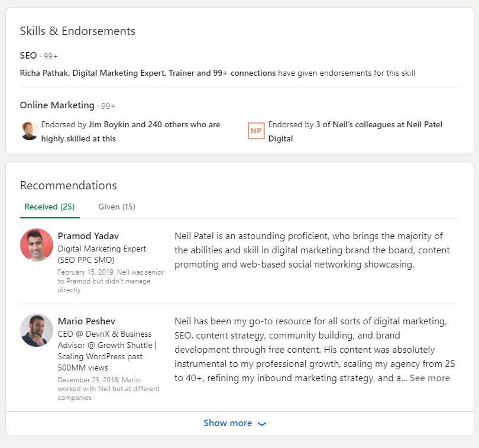Click 'Jim Boykin and 240 others' endorsers

(131, 131)
